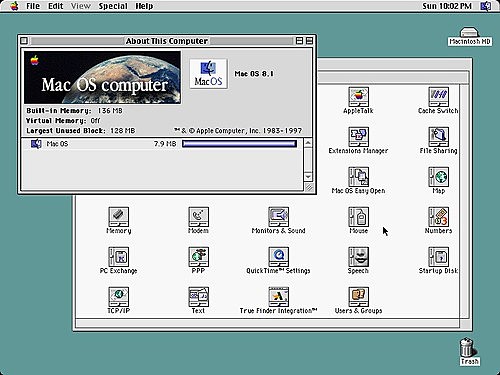Select the Speech control panel icon
Viewport: 500px width, 375px height.
point(358,257)
